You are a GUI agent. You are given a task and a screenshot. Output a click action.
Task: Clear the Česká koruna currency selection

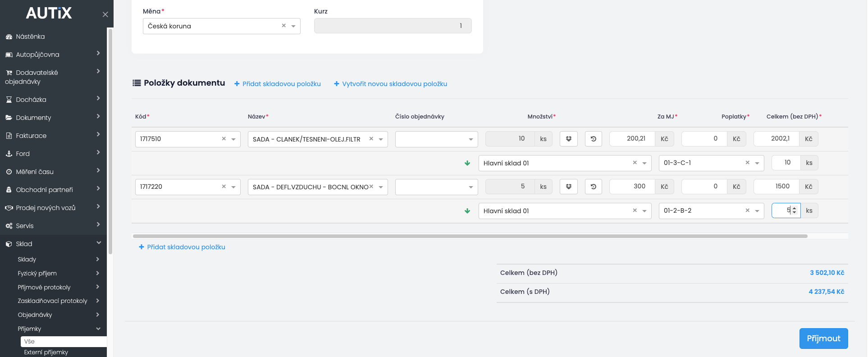pyautogui.click(x=283, y=26)
